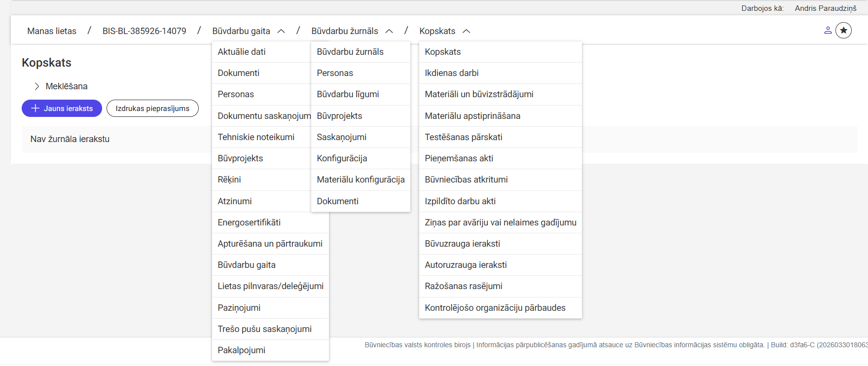Open Ikdienas darbi from Kopskats menu
The height and width of the screenshot is (366, 868).
click(x=452, y=73)
